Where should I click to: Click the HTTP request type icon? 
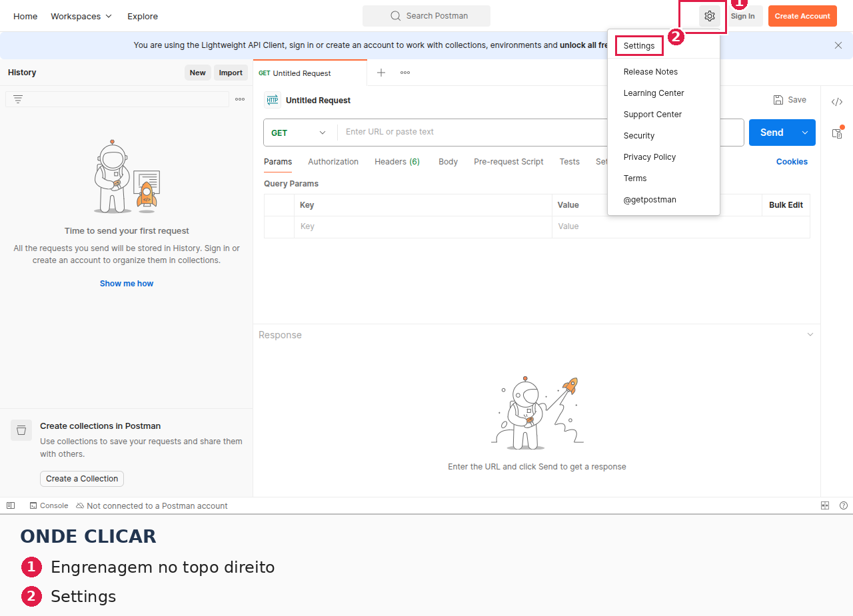(x=273, y=100)
